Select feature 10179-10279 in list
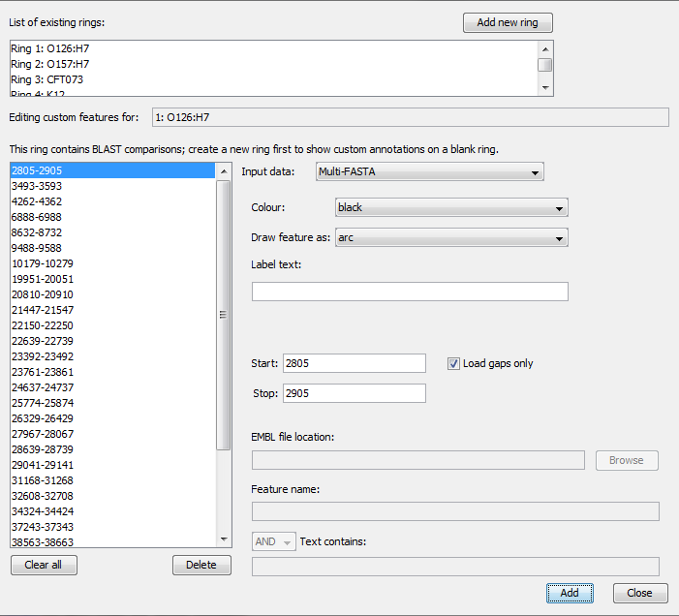The image size is (679, 616). tap(112, 263)
